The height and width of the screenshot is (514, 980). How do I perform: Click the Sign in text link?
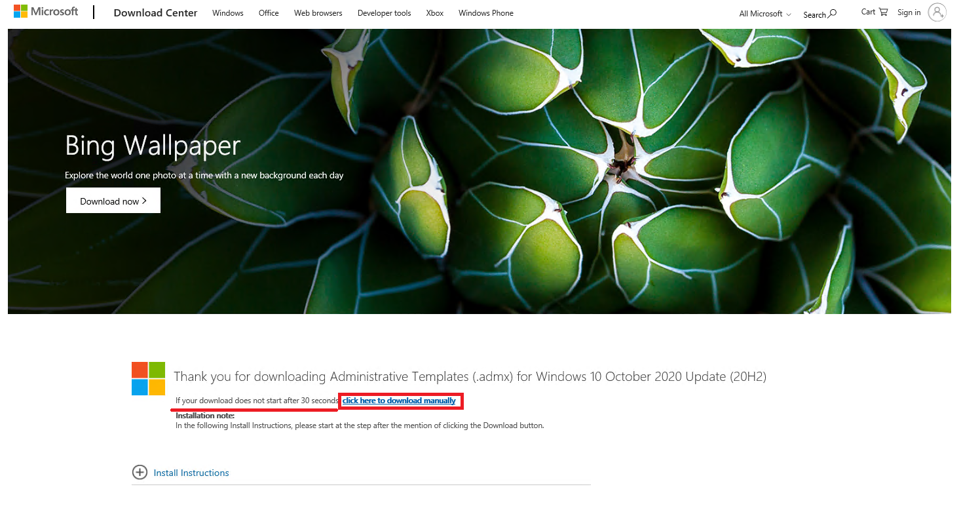tap(909, 12)
